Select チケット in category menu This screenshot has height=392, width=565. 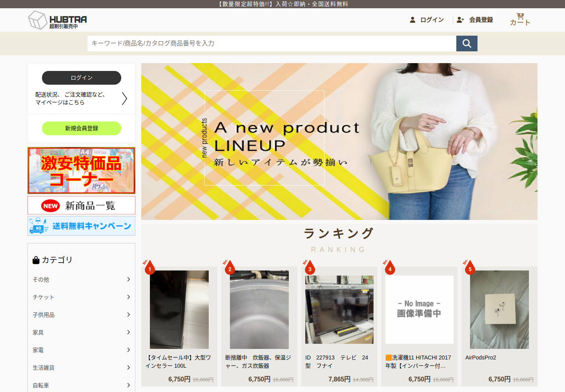[44, 297]
